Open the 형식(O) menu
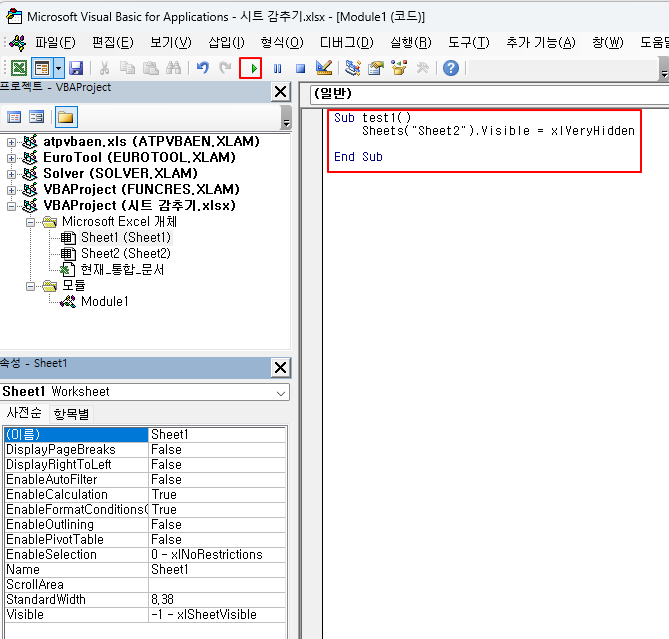The image size is (669, 639). (282, 42)
